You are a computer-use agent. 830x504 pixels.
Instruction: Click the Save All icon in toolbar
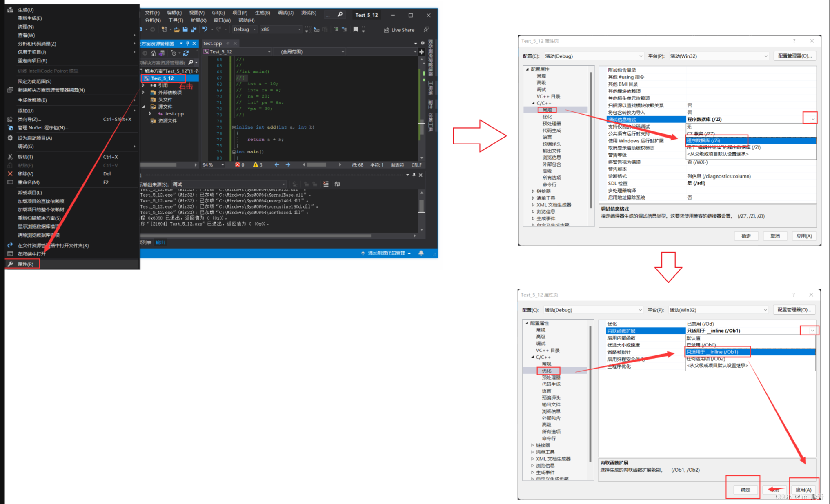click(194, 29)
